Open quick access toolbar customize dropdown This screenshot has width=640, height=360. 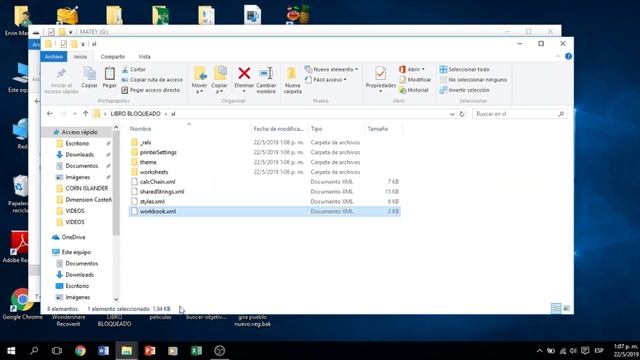pos(83,44)
